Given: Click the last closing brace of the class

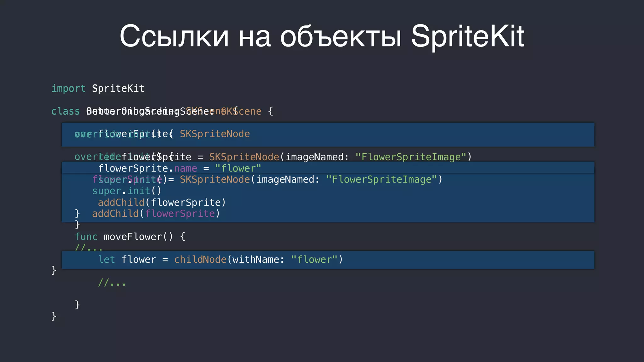Looking at the screenshot, I should 54,316.
